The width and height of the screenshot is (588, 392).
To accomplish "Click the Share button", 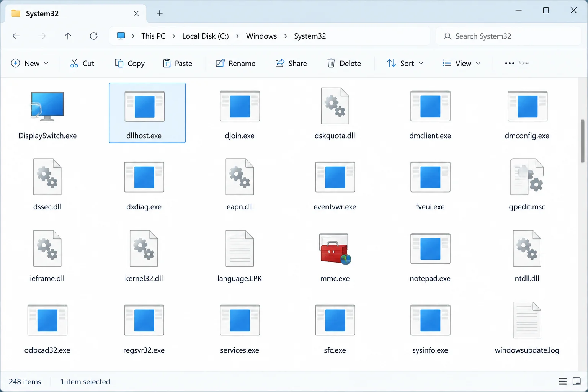I will 291,63.
